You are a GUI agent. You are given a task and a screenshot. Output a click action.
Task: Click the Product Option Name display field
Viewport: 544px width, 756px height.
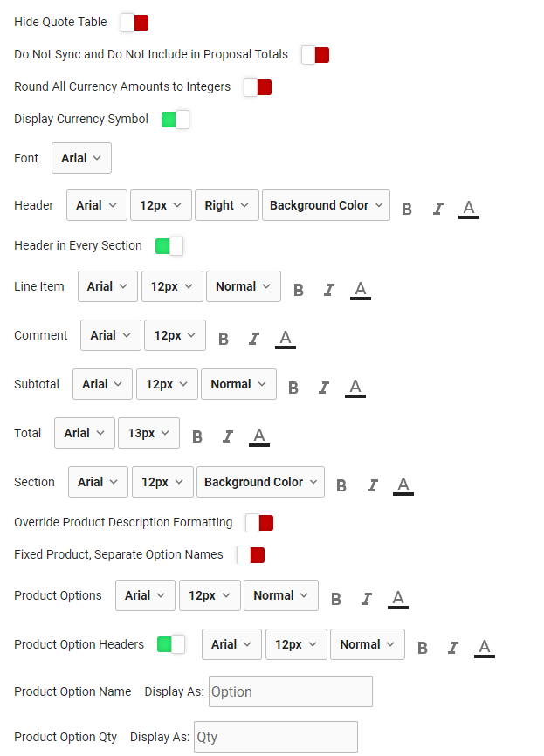click(x=290, y=691)
